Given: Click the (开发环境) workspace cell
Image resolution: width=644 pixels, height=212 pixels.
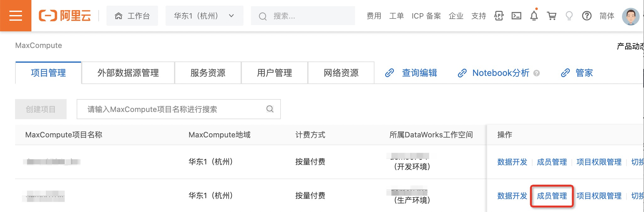Looking at the screenshot, I should pyautogui.click(x=412, y=167).
